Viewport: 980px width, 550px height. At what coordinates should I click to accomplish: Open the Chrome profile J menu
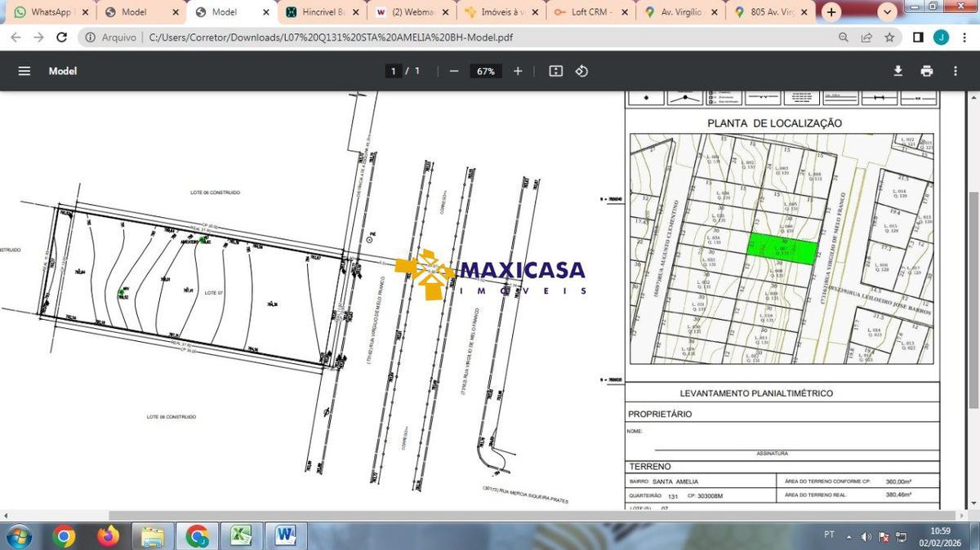coord(941,38)
